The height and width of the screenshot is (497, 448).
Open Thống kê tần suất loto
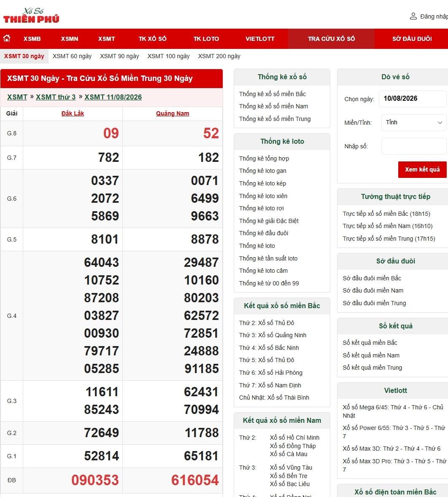click(268, 258)
